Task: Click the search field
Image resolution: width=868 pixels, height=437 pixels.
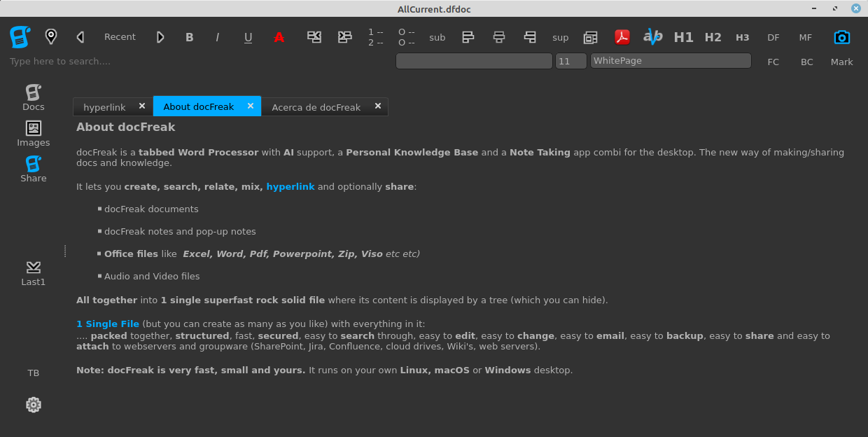Action: (199, 62)
